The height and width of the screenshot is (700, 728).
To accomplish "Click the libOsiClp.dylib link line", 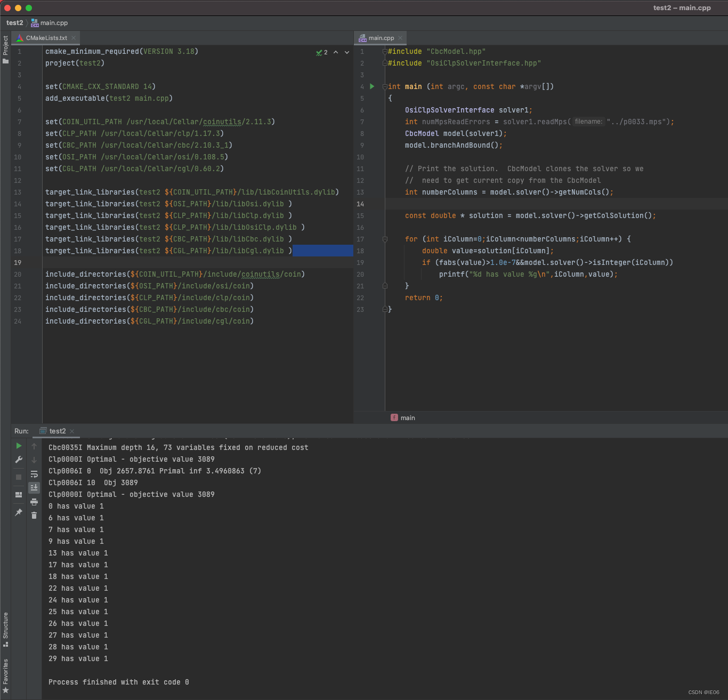I will 175,228.
